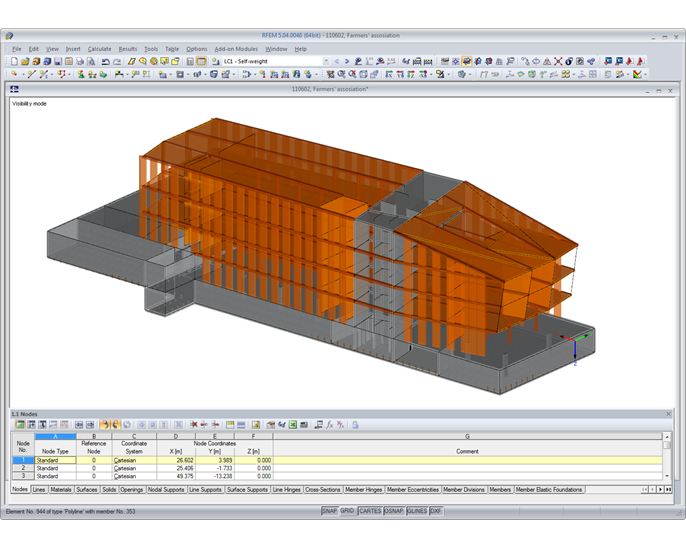Click the red X delete icon in top toolbar
686x549 pixels.
558,62
